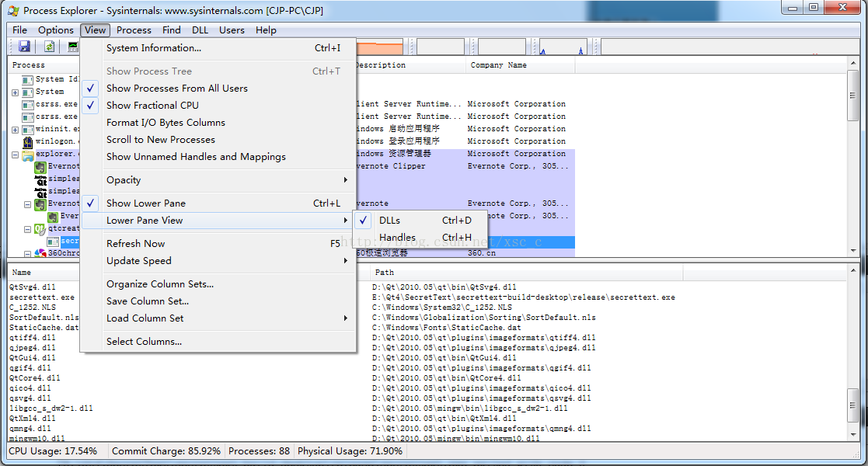Expand the Load Column Set submenu
Viewport: 868px width, 466px height.
coord(218,318)
